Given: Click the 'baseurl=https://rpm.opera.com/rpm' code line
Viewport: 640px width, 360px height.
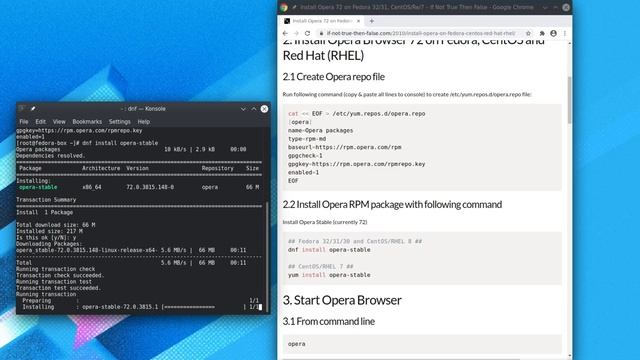Looking at the screenshot, I should (x=344, y=147).
